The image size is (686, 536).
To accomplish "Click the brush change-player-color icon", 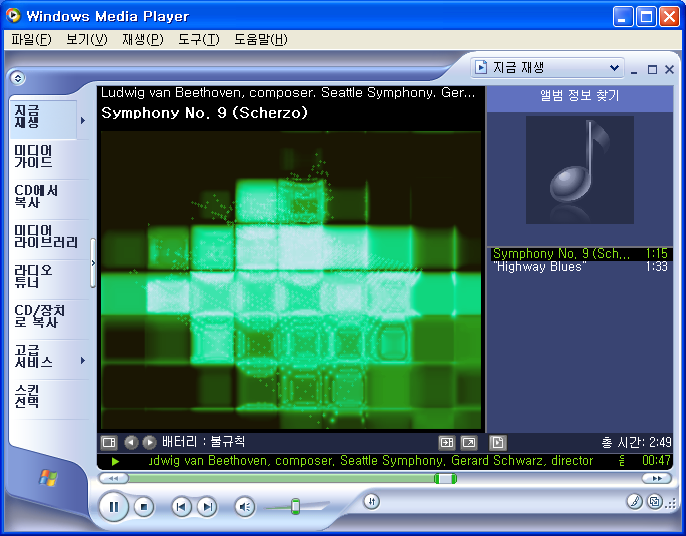I will coord(634,501).
